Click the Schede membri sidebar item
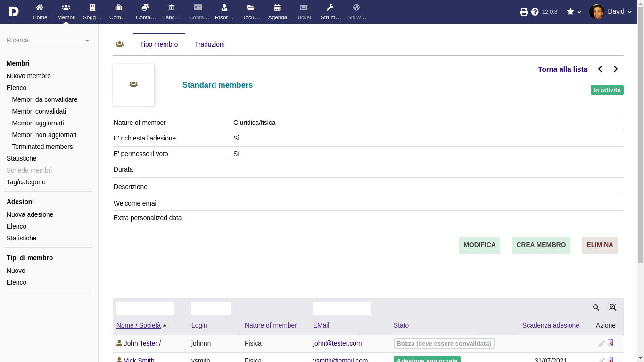 coord(29,170)
